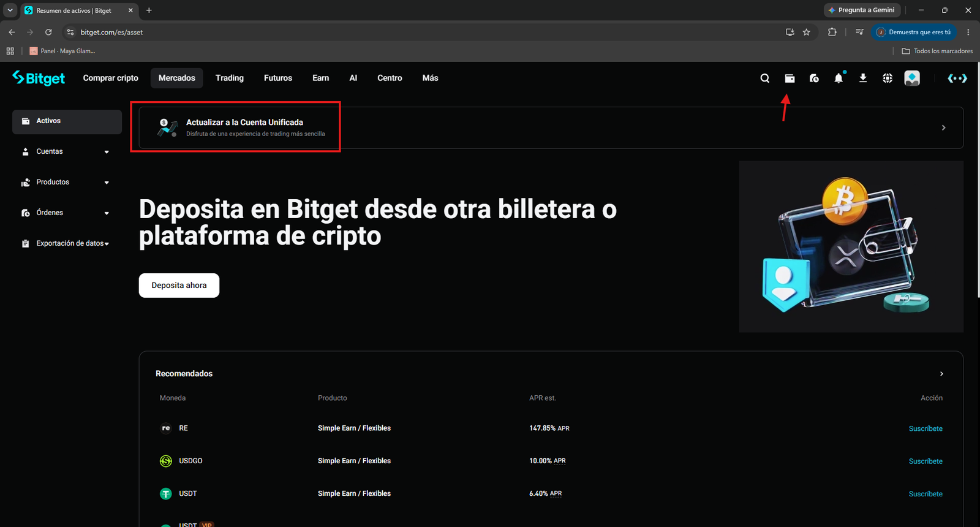Open the Todos los marcadores folder
Screen dimensions: 980x527
[x=937, y=51]
